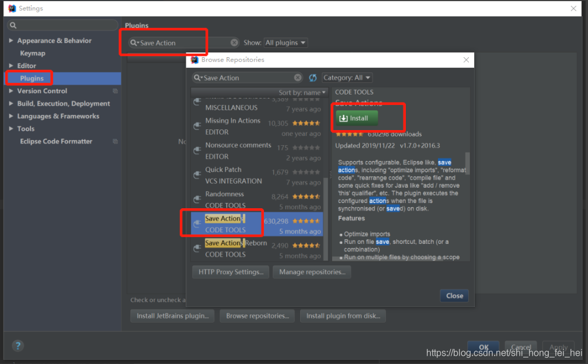Click plugin icon next to Missing In Actions
The width and height of the screenshot is (588, 364).
(197, 127)
